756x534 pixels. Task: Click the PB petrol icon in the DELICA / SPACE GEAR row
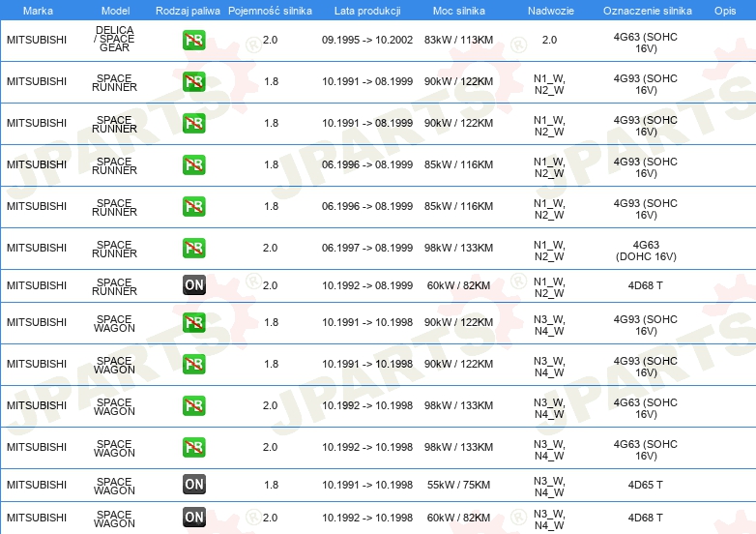click(193, 40)
